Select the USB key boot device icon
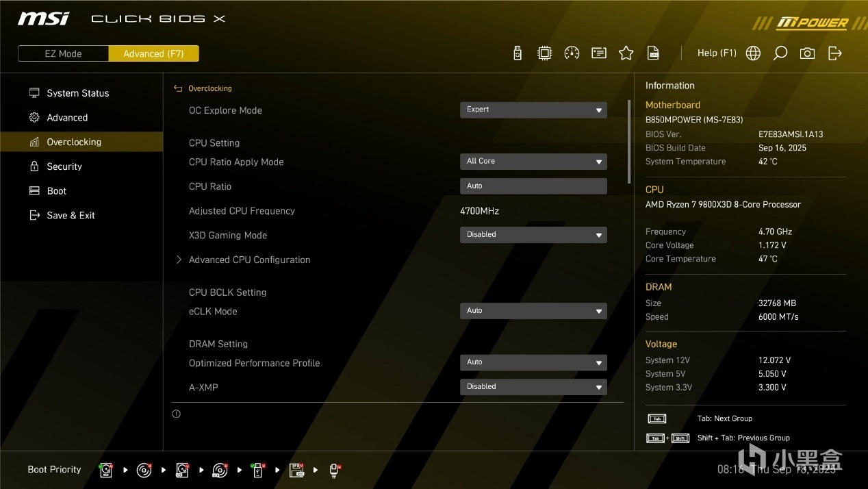This screenshot has height=489, width=868. (257, 470)
